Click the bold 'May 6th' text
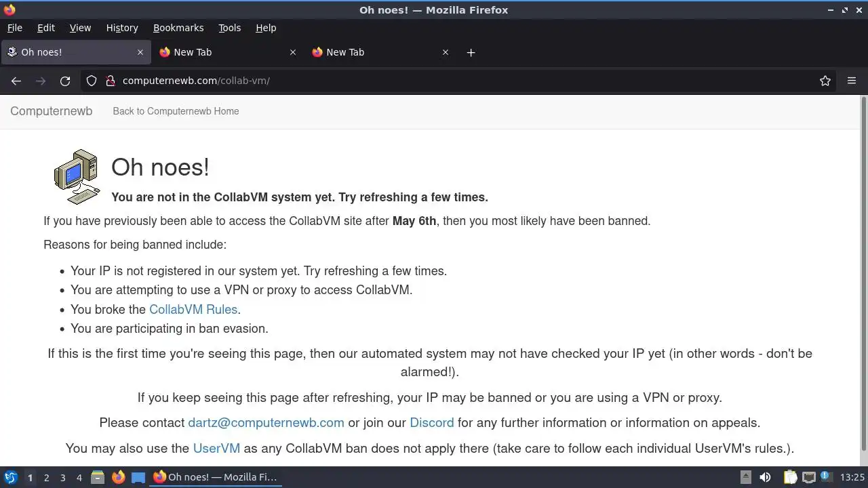Screen dimensions: 868x488 click(414, 221)
